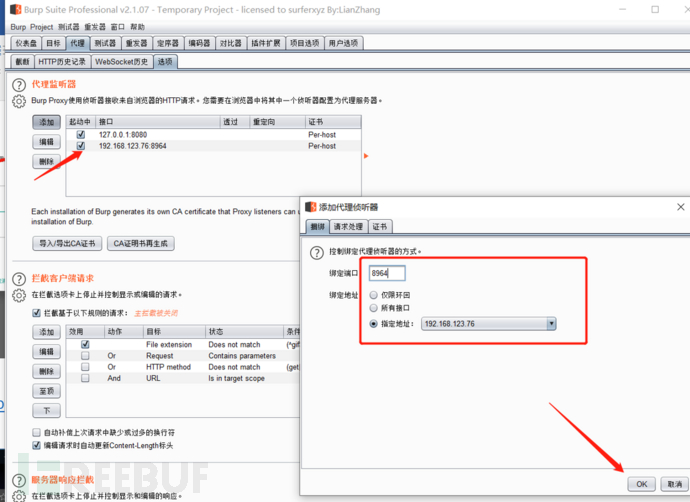Image resolution: width=690 pixels, height=502 pixels.
Task: Select the 127.0.0.1:8080 listener row text
Action: (x=123, y=135)
